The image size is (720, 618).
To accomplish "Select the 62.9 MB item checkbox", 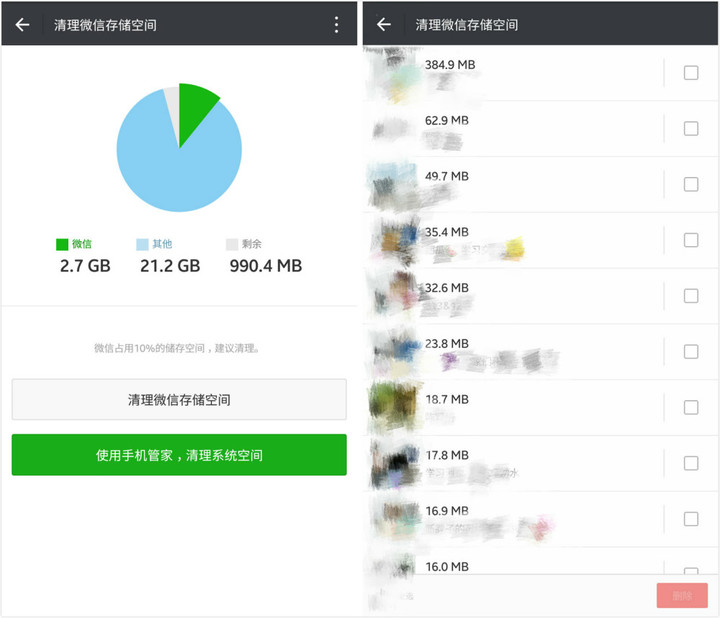I will (691, 128).
